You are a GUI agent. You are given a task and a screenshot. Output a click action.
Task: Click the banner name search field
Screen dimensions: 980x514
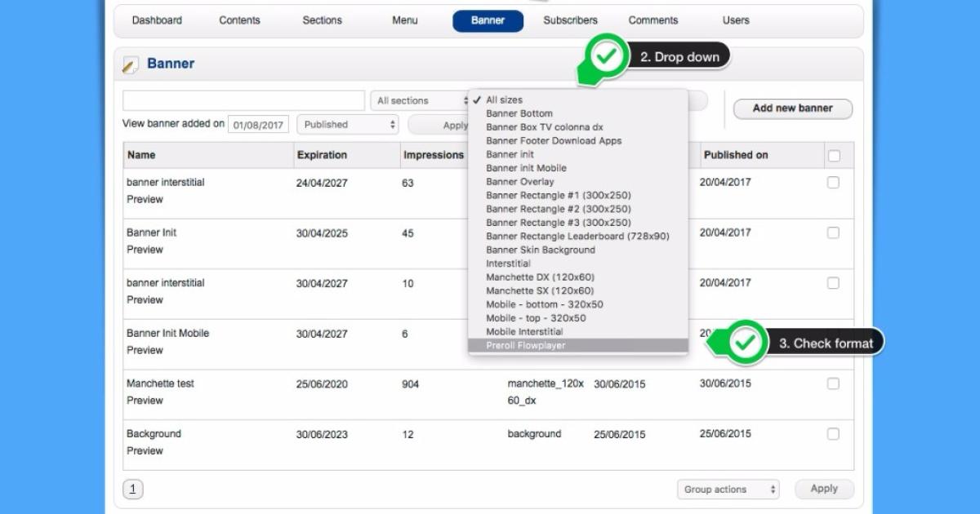[243, 101]
